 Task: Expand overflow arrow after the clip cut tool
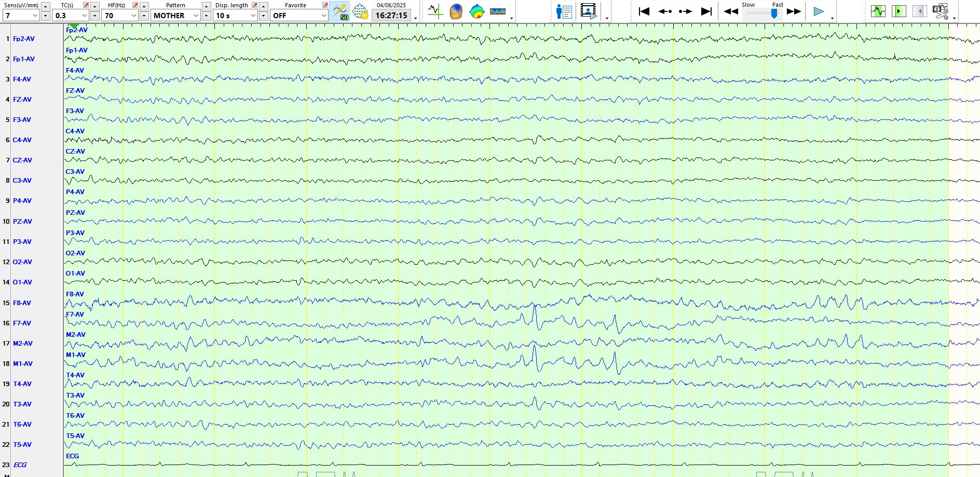pyautogui.click(x=955, y=18)
